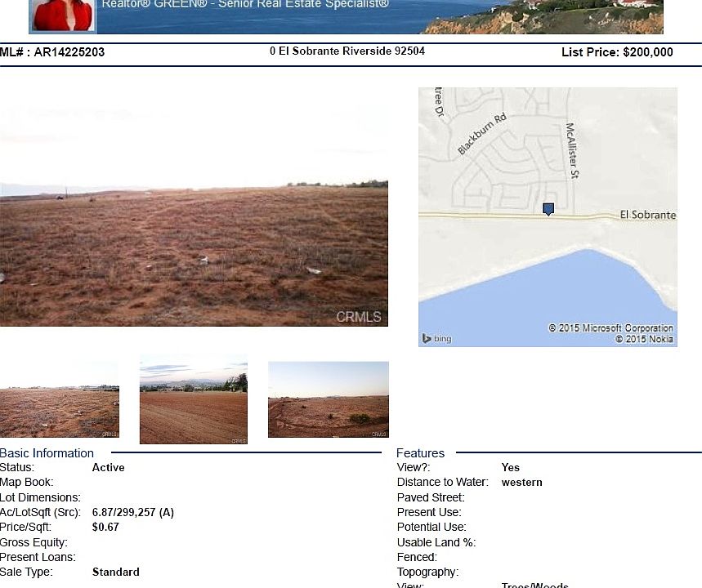702x588 pixels.
Task: Select the middle thumbnail showing the dirt road
Action: [x=194, y=400]
